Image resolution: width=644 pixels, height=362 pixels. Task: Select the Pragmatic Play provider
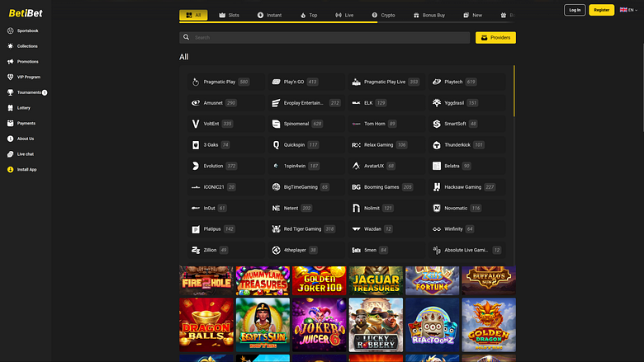coord(226,82)
